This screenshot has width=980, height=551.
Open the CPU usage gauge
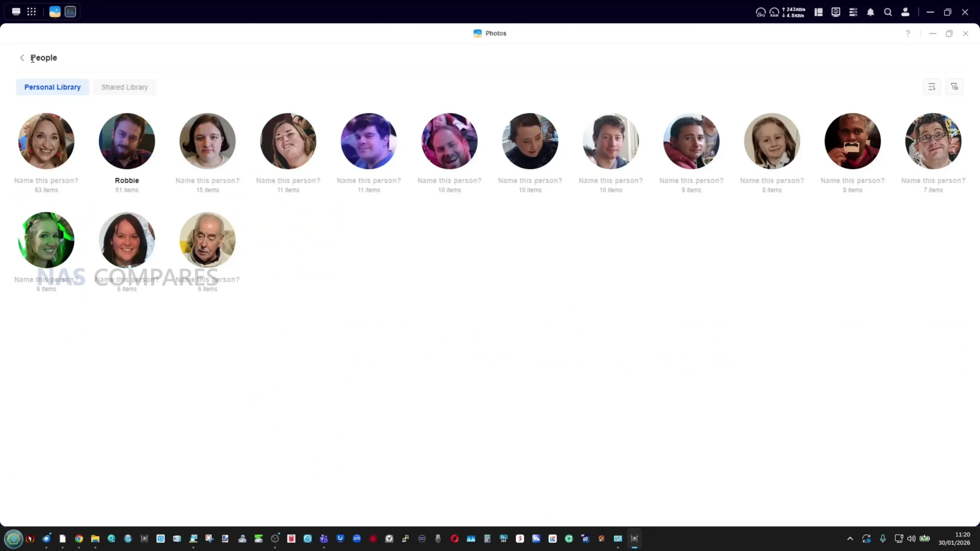pyautogui.click(x=761, y=12)
